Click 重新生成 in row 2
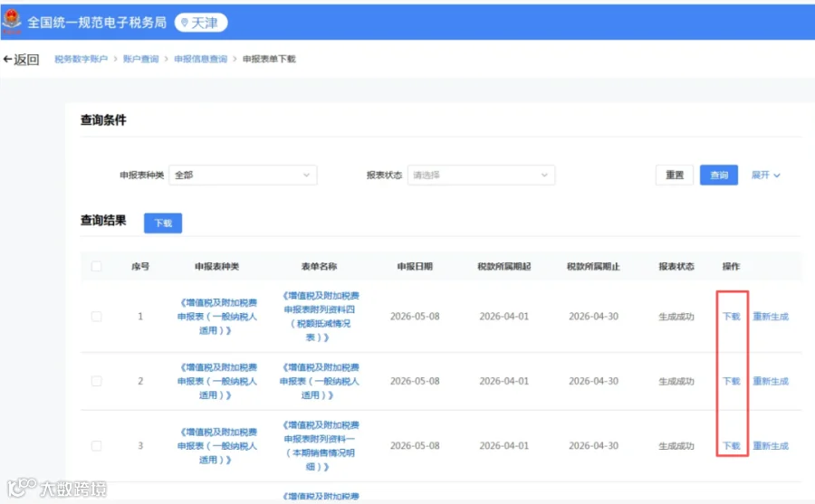 click(771, 381)
